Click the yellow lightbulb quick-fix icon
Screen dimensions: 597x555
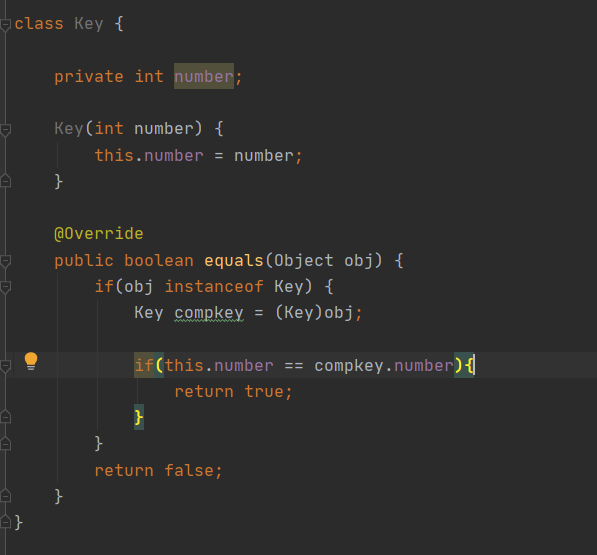[x=31, y=361]
